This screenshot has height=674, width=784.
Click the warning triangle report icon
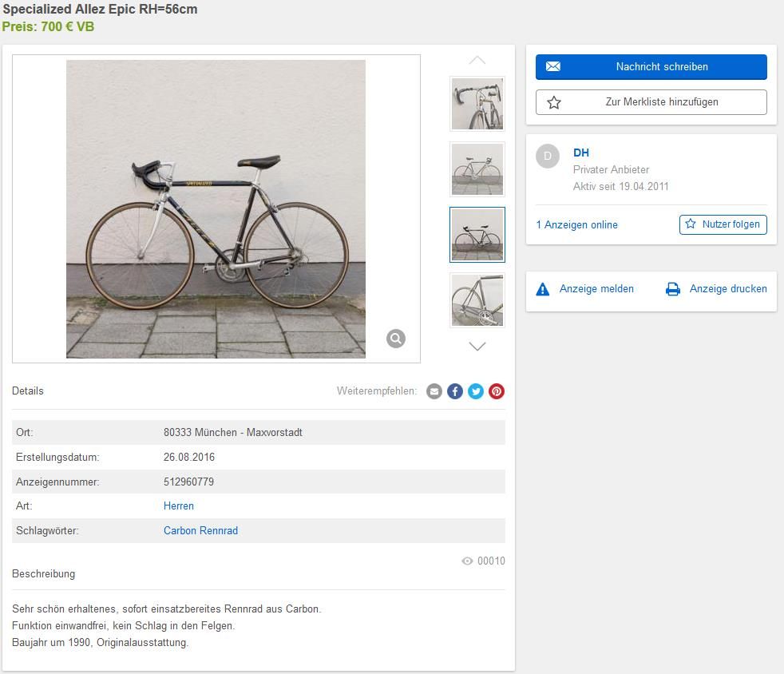pos(543,289)
